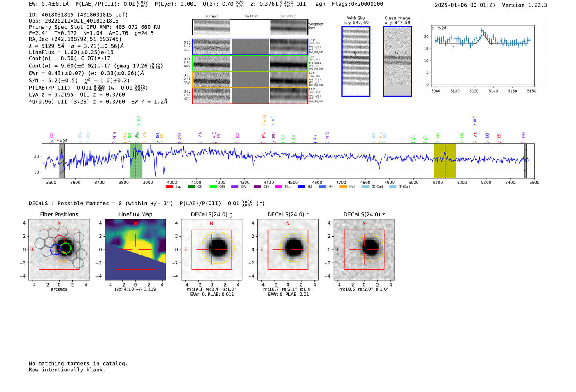Click the Flags:0x20000000 header text
The height and width of the screenshot is (392, 576).
click(x=358, y=4)
